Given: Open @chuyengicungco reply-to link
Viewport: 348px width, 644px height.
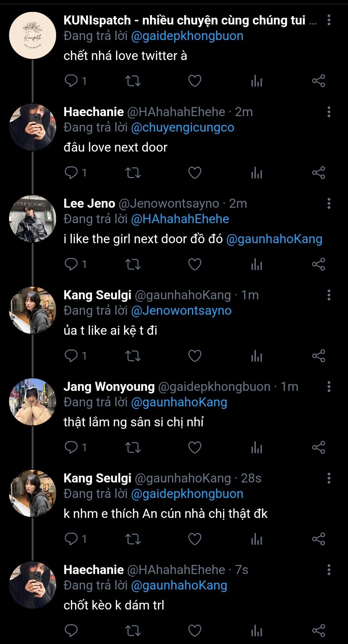Looking at the screenshot, I should 182,127.
